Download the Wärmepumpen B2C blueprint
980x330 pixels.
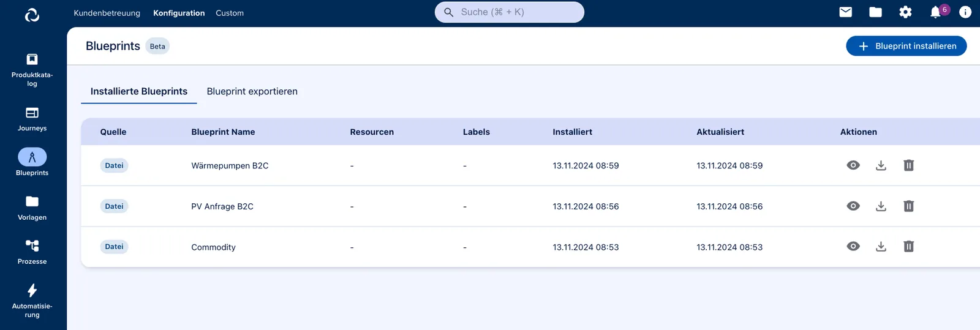click(x=881, y=165)
